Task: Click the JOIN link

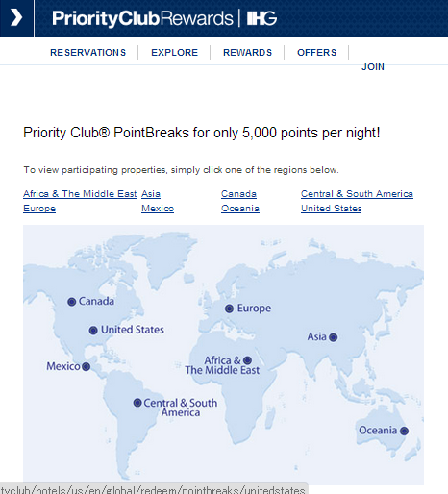Action: tap(373, 67)
